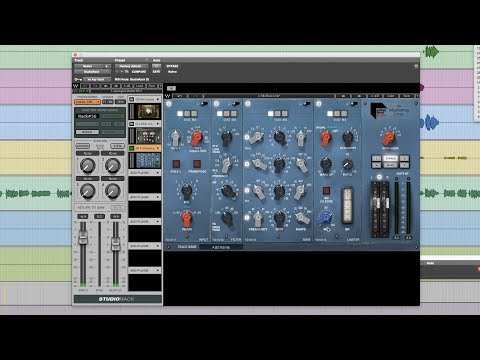Toggle the Limiter module power icon
Image resolution: width=480 pixels, height=360 pixels.
318,104
